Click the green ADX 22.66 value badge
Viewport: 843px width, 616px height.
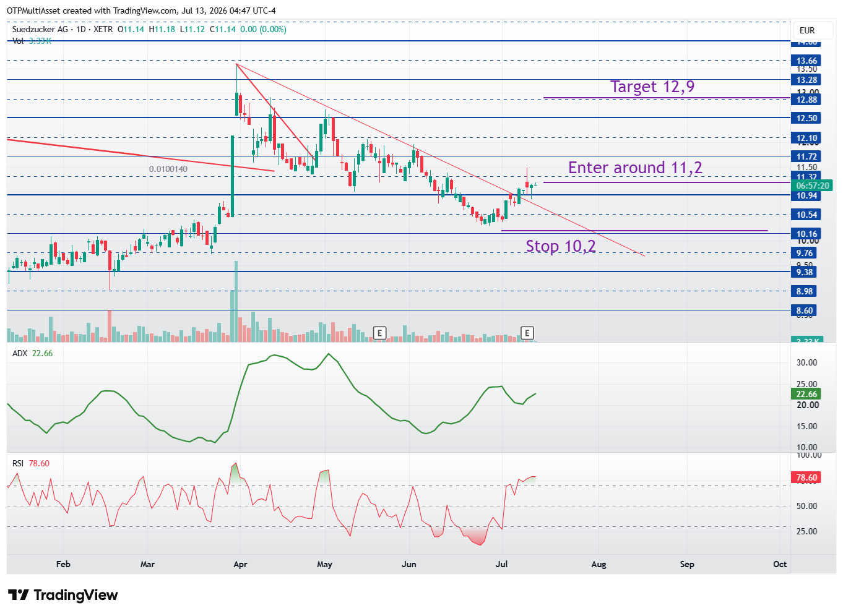806,394
